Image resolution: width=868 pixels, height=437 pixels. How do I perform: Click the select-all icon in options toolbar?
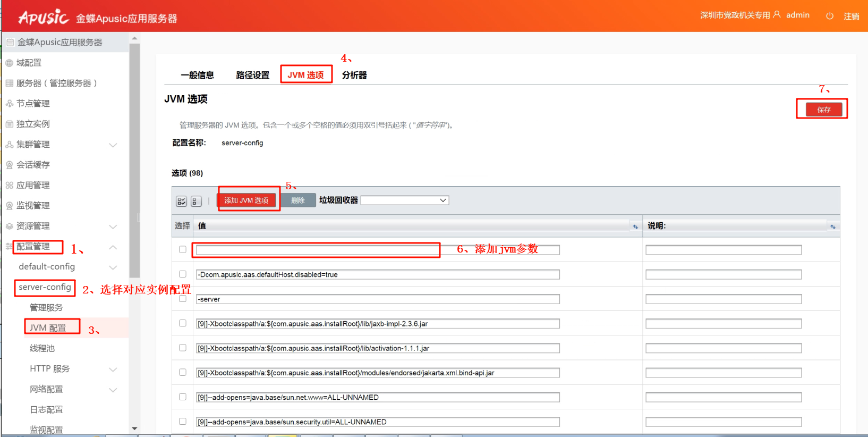coord(182,201)
